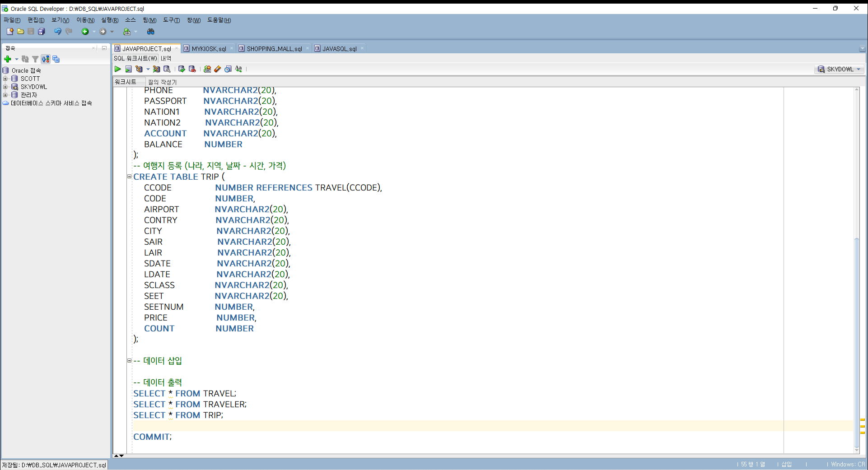
Task: Navigate back with the green arrow
Action: pos(85,32)
